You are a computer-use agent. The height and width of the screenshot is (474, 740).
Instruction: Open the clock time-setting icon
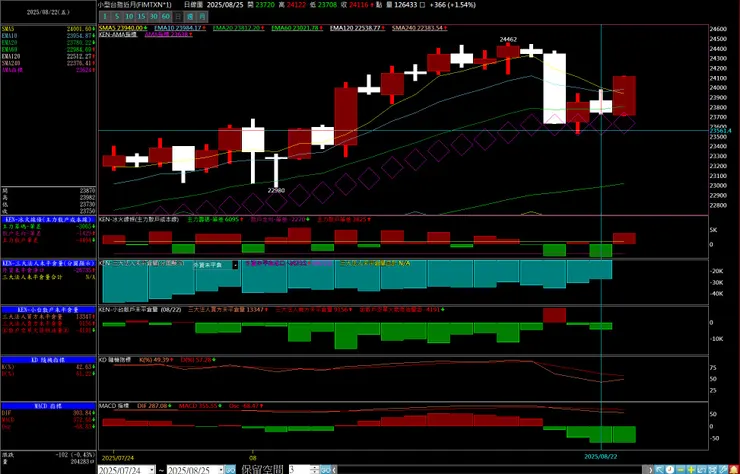(x=670, y=469)
